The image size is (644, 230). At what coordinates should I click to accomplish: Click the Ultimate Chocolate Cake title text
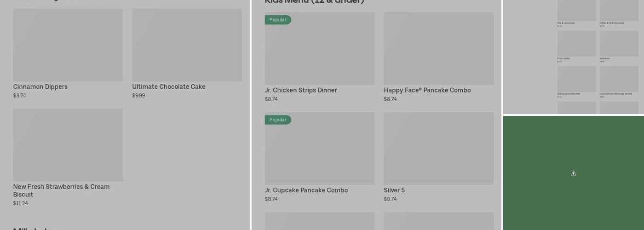(x=169, y=86)
